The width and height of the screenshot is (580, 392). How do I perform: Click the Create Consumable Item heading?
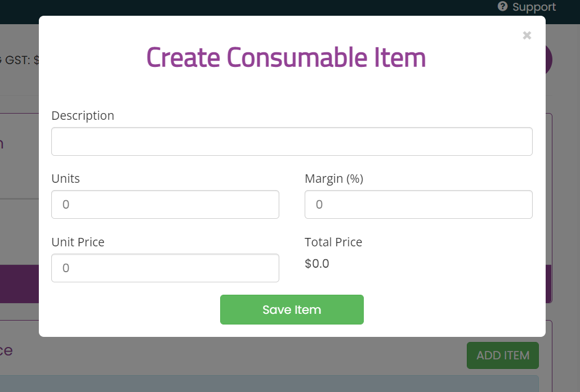coord(286,57)
